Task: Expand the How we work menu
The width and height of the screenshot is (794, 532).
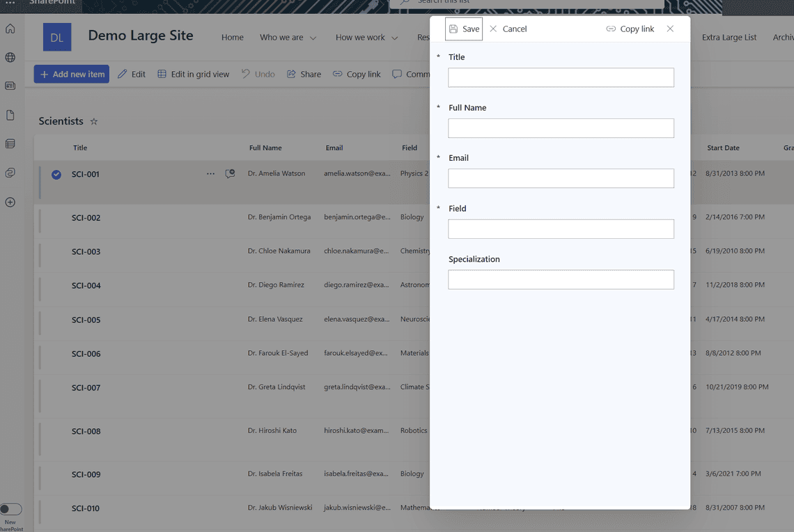Action: pos(366,38)
